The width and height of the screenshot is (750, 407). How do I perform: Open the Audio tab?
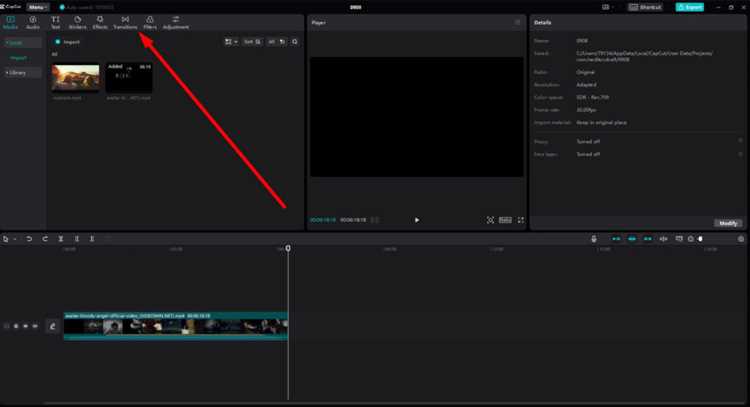click(x=33, y=22)
